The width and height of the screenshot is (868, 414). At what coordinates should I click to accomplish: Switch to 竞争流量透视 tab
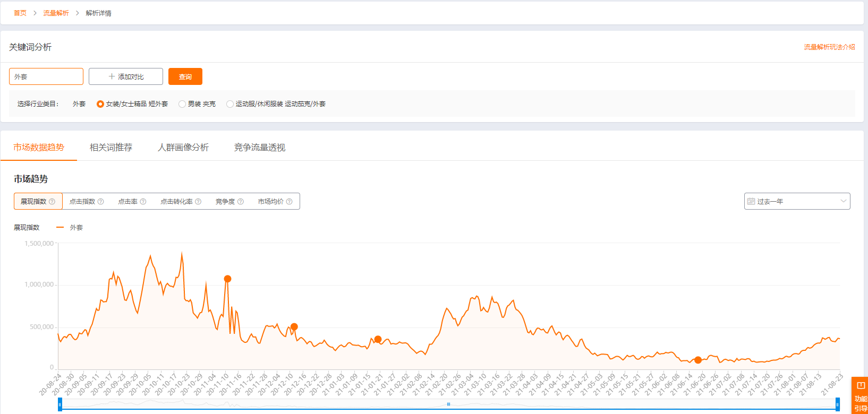pyautogui.click(x=260, y=148)
